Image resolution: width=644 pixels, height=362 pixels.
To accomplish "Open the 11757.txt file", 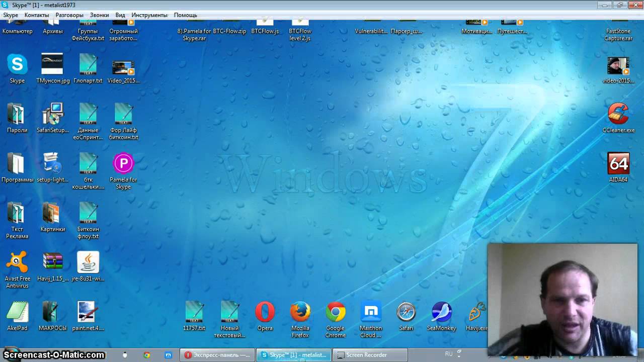I will coord(194,316).
